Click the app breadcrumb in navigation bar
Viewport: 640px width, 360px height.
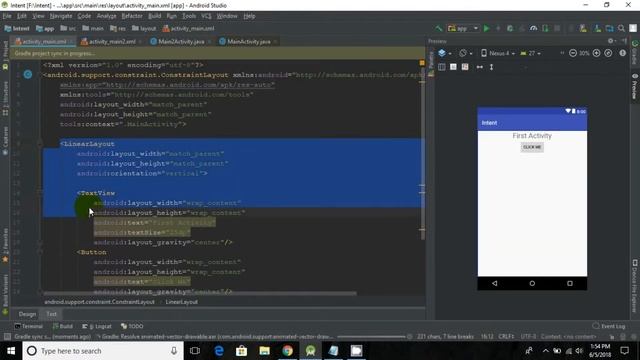point(45,29)
